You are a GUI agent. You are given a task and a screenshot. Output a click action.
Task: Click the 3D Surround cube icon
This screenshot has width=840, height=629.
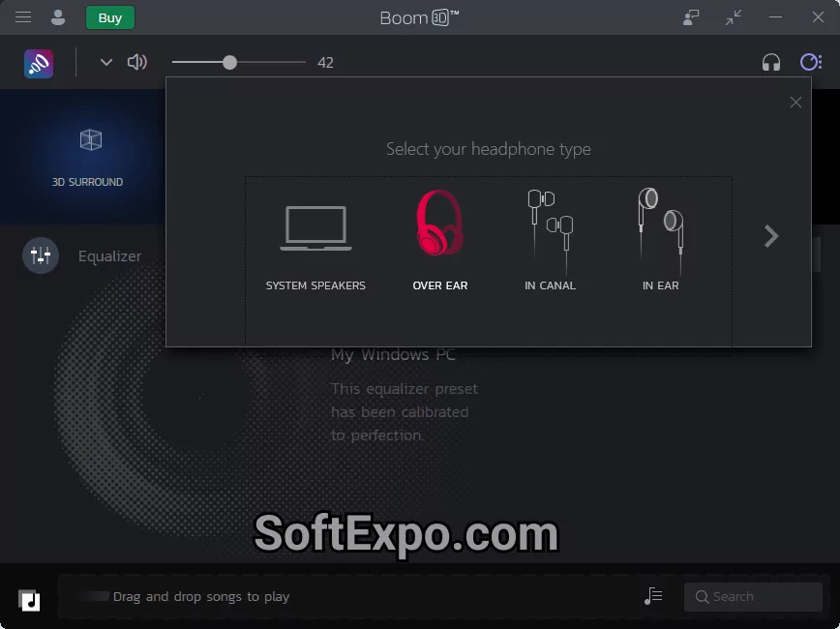click(x=90, y=140)
